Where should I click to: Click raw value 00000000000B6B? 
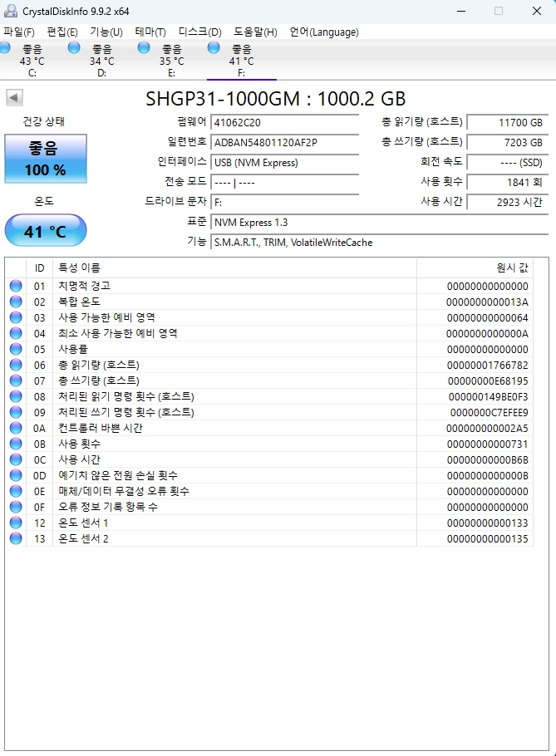(x=487, y=460)
